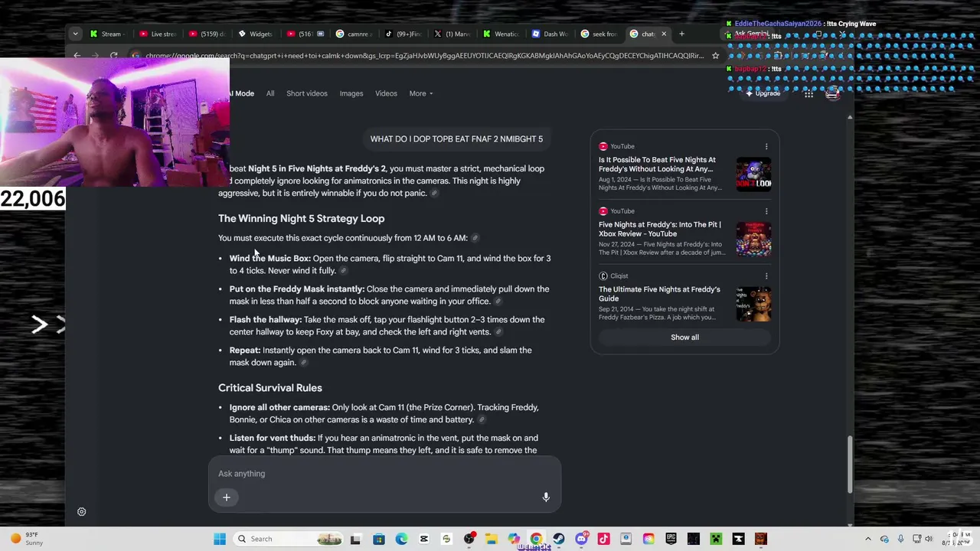Click 'The Winning Night 5 Strategy Loop' heading
Viewport: 980px width, 551px height.
[x=301, y=219]
